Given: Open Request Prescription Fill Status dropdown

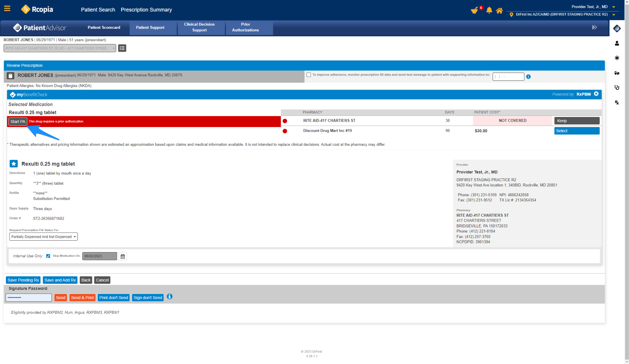Looking at the screenshot, I should coord(44,237).
